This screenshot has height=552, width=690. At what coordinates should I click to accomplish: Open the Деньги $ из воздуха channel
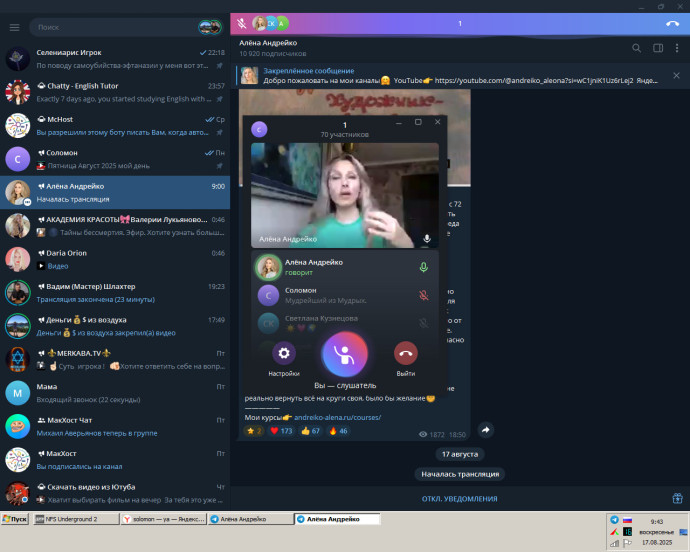[115, 326]
